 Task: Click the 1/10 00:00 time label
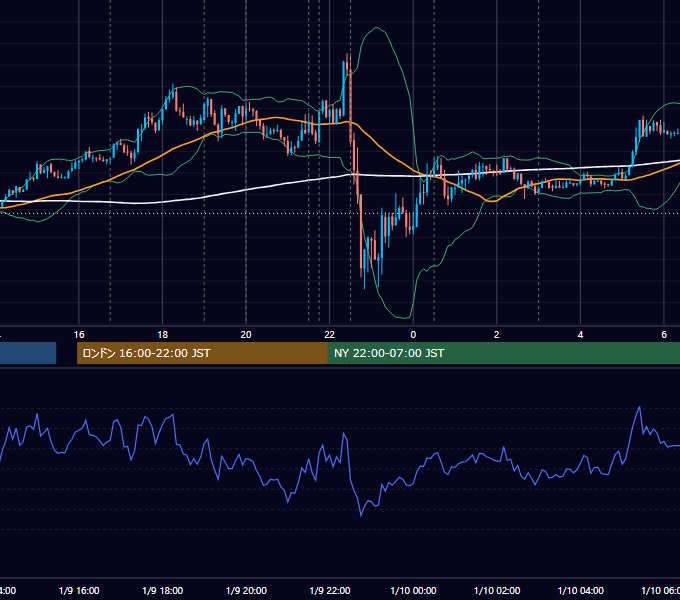(413, 590)
